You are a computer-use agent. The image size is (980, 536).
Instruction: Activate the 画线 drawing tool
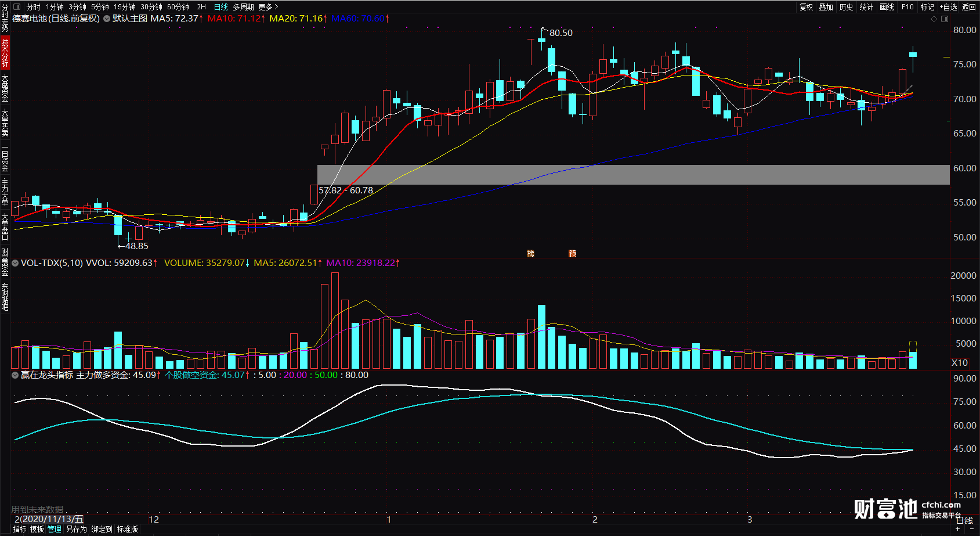click(887, 7)
